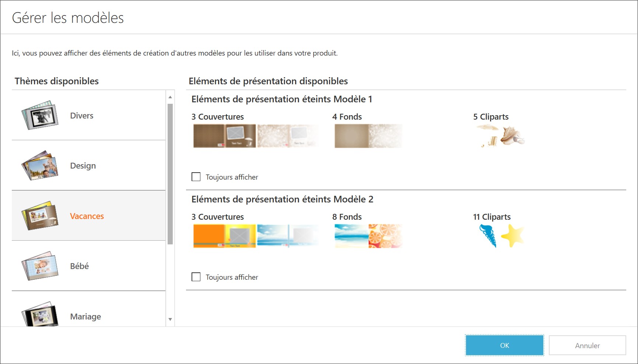Click the beige sparkle cover of Modèle 1

[x=288, y=136]
